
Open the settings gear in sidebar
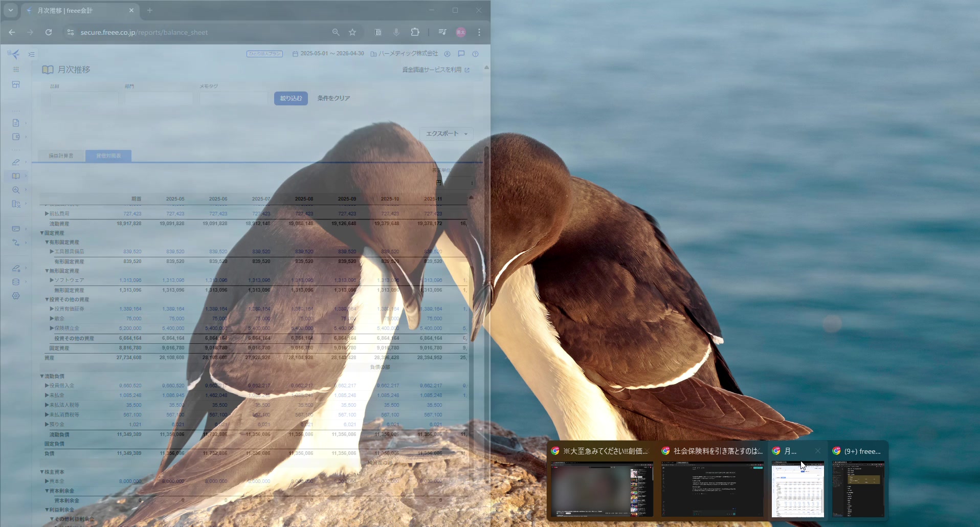click(x=16, y=296)
